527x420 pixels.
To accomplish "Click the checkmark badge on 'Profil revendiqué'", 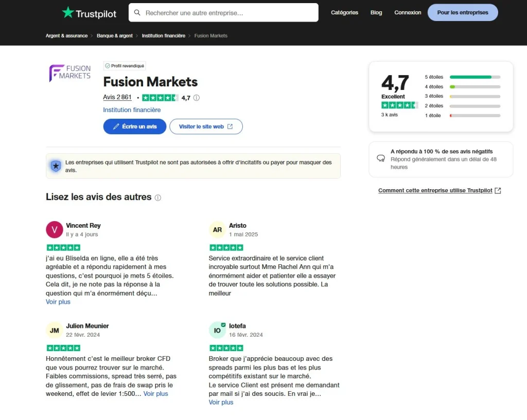I will click(108, 66).
